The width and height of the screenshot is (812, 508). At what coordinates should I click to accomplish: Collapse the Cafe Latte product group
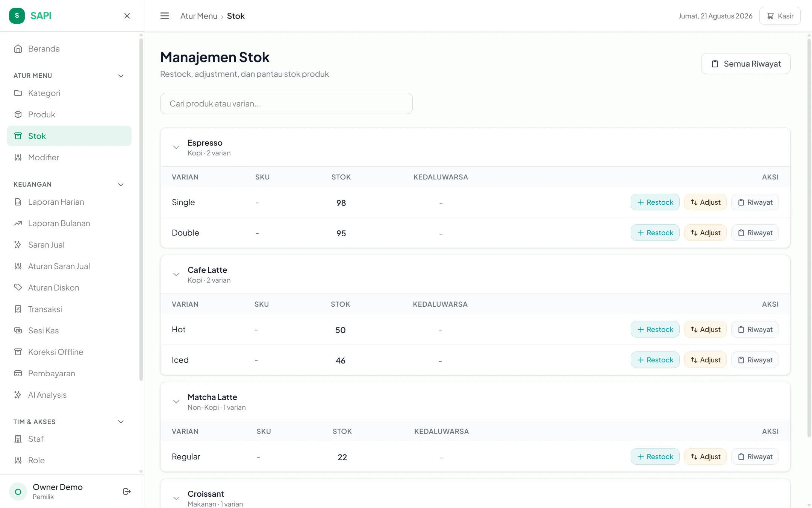(176, 274)
